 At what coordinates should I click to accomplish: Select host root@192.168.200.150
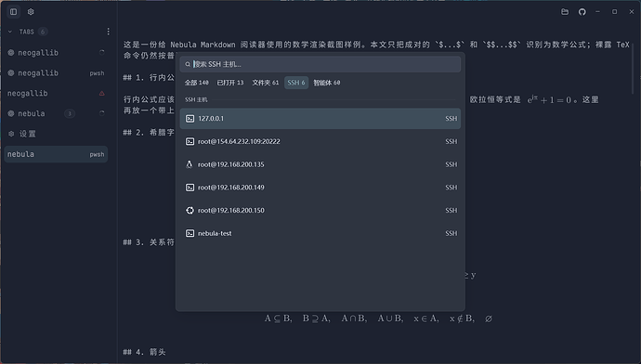pos(320,211)
